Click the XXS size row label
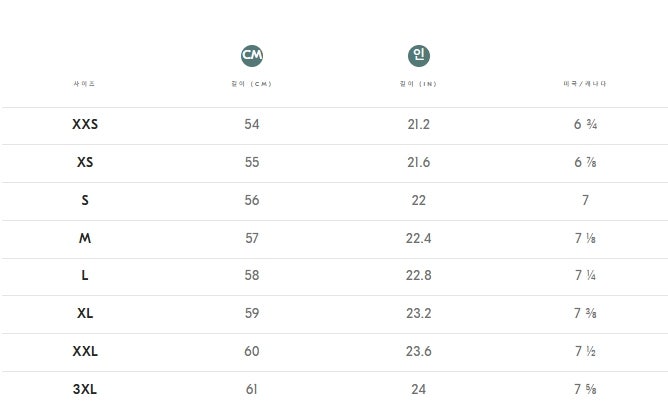 85,125
